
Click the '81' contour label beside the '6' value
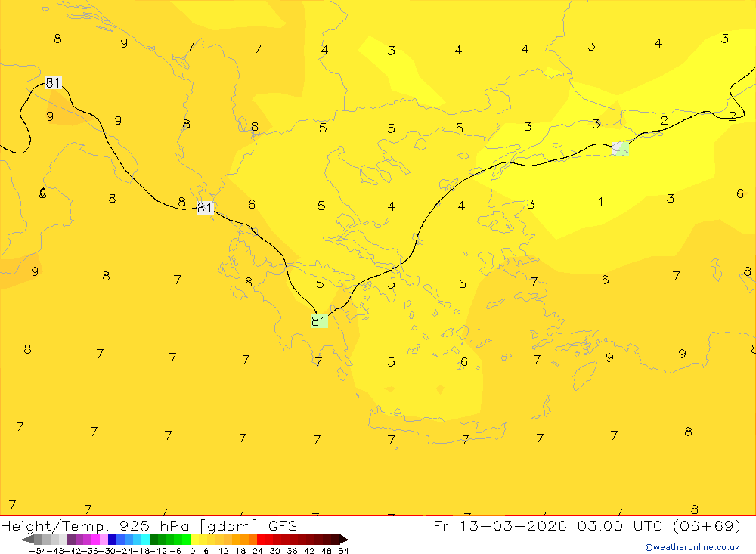click(x=205, y=207)
